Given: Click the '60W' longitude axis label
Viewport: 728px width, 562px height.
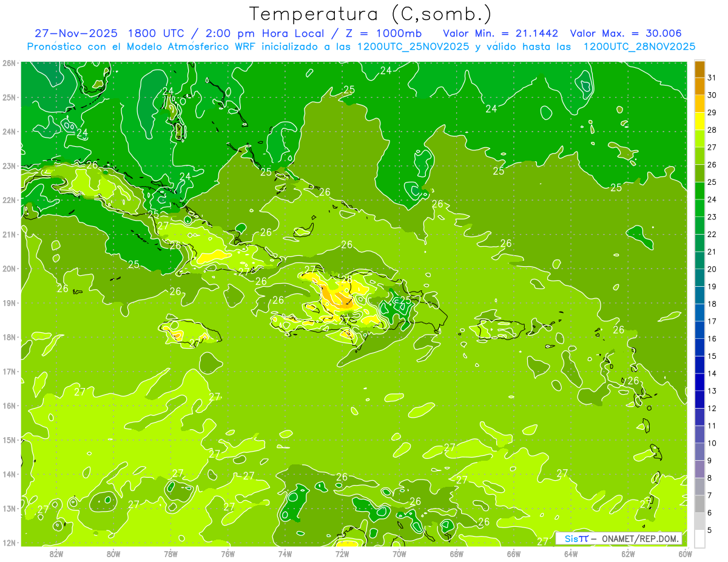Looking at the screenshot, I should [686, 554].
